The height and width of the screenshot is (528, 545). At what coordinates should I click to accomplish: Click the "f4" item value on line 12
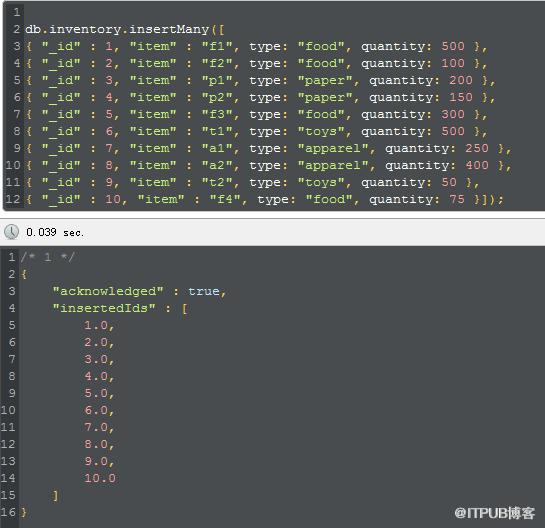pos(225,200)
